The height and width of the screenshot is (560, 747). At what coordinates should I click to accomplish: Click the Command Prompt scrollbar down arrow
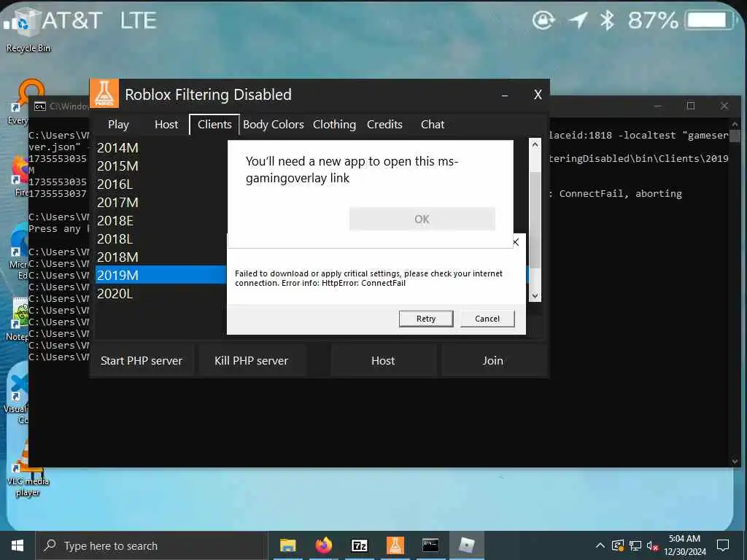735,461
